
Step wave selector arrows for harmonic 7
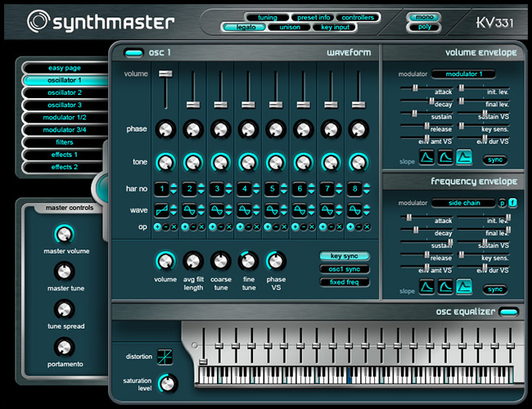(339, 210)
